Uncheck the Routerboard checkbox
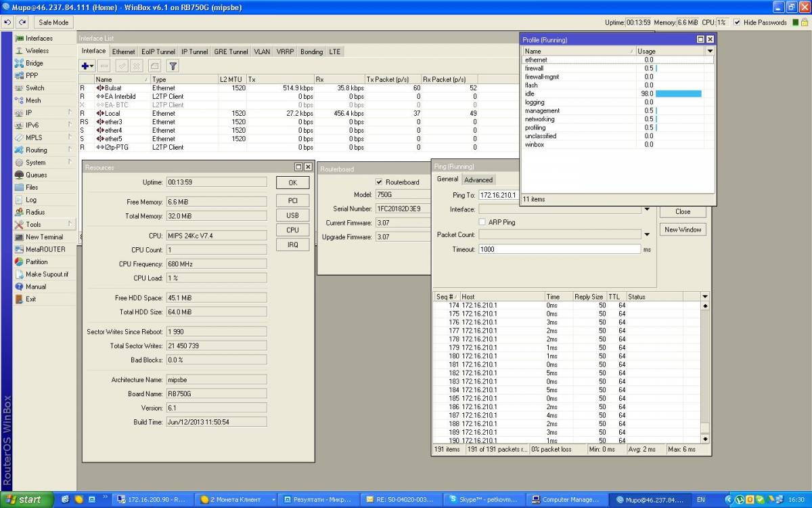Image resolution: width=812 pixels, height=508 pixels. pyautogui.click(x=379, y=182)
